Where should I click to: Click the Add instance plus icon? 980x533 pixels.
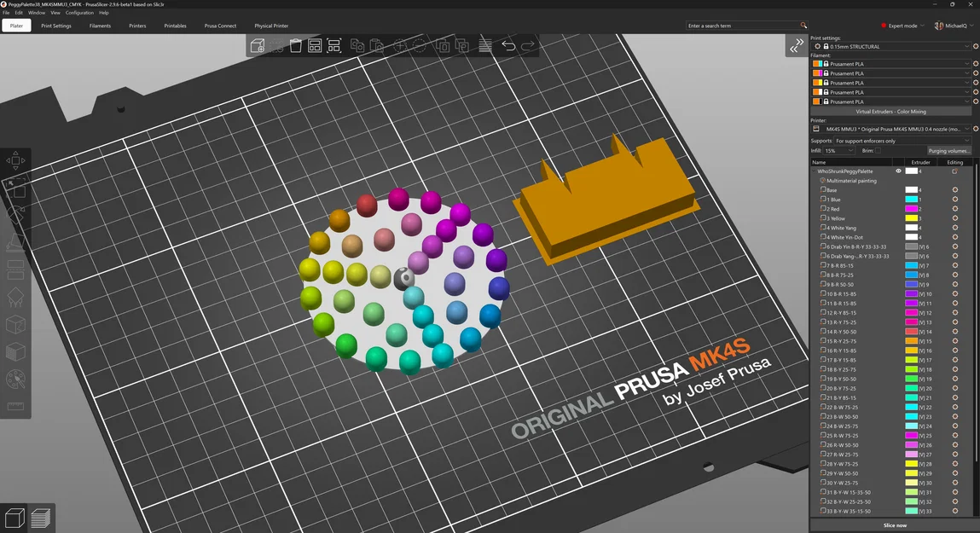click(400, 45)
